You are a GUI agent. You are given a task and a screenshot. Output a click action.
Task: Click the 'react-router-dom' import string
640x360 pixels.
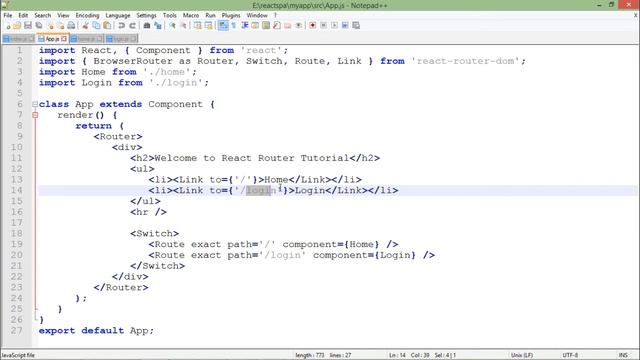[x=465, y=61]
